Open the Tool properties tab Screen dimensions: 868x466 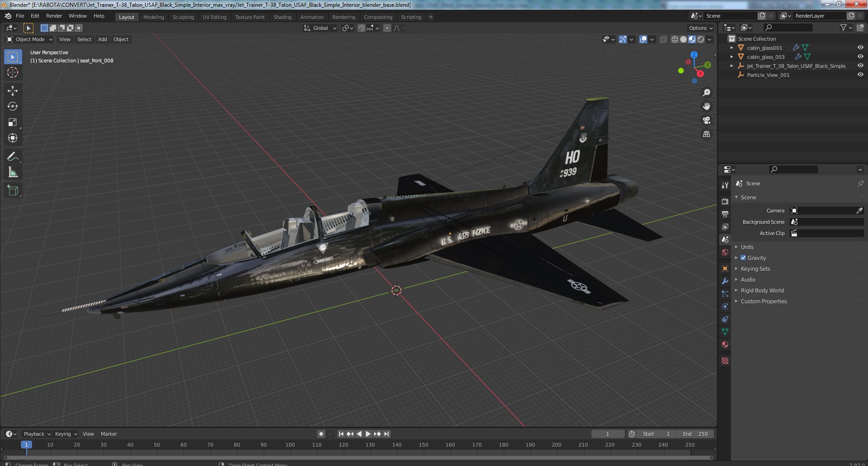[725, 185]
